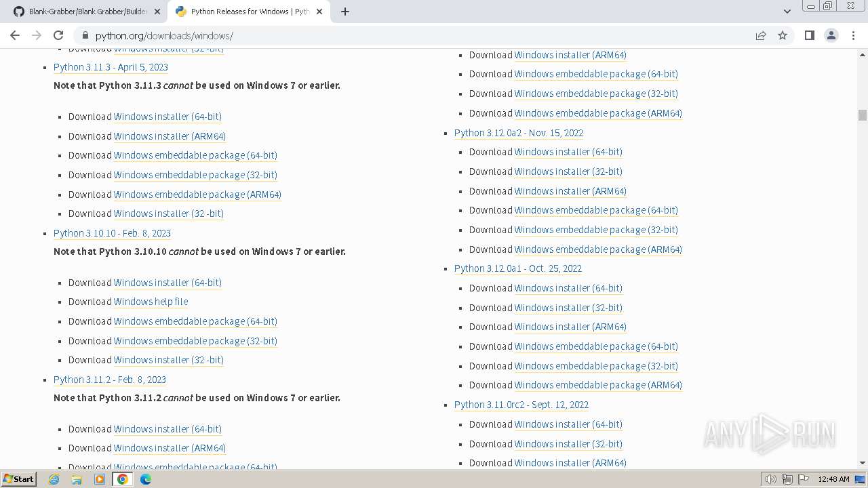Close the Python Releases for Windows tab
This screenshot has height=488, width=868.
[x=319, y=12]
